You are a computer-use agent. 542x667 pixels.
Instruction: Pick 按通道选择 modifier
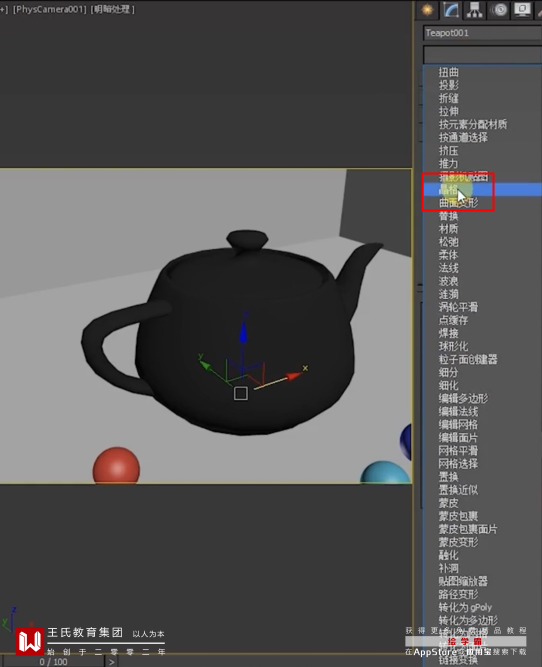(x=463, y=137)
